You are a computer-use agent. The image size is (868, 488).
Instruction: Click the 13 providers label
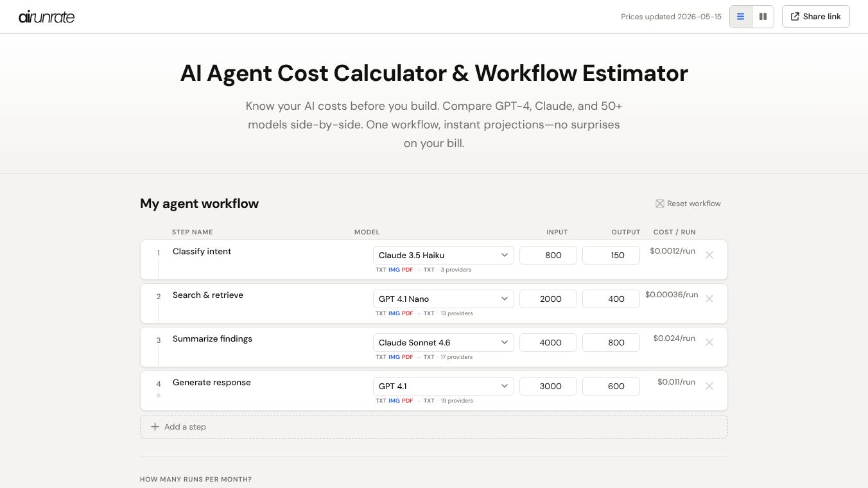point(456,313)
